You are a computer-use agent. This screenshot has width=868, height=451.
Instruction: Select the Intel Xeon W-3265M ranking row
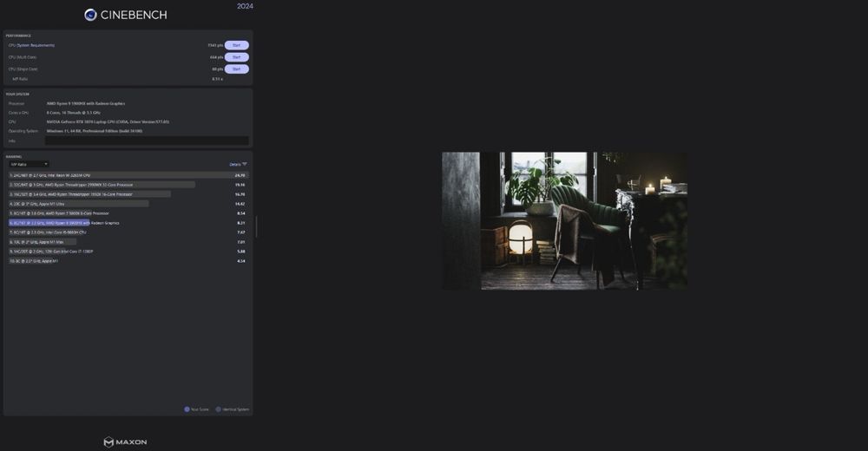click(128, 175)
